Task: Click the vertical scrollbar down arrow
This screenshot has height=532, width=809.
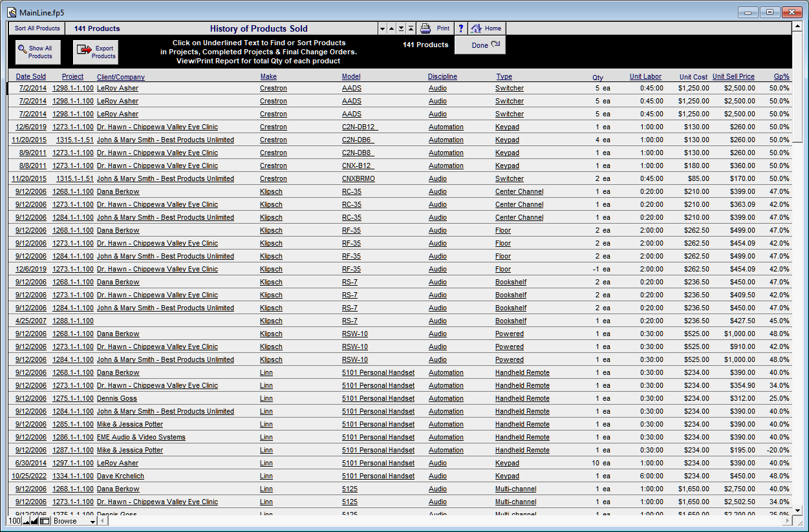Action: pyautogui.click(x=797, y=510)
